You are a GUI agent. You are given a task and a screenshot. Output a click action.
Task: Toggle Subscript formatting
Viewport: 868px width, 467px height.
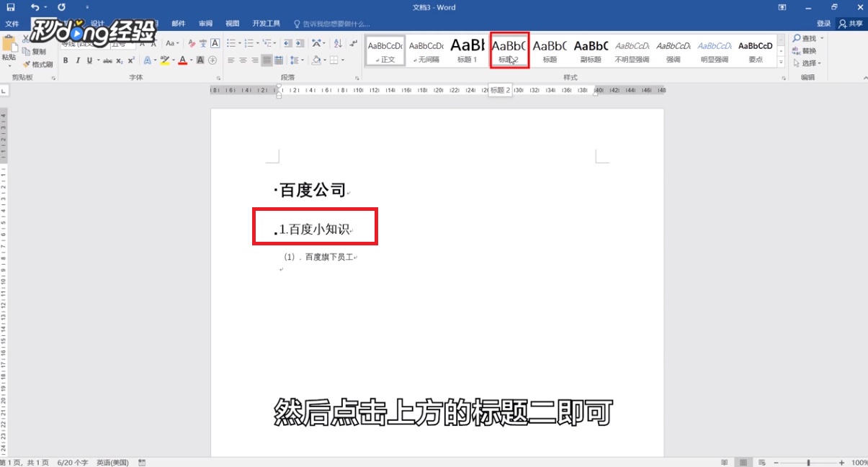pyautogui.click(x=120, y=60)
